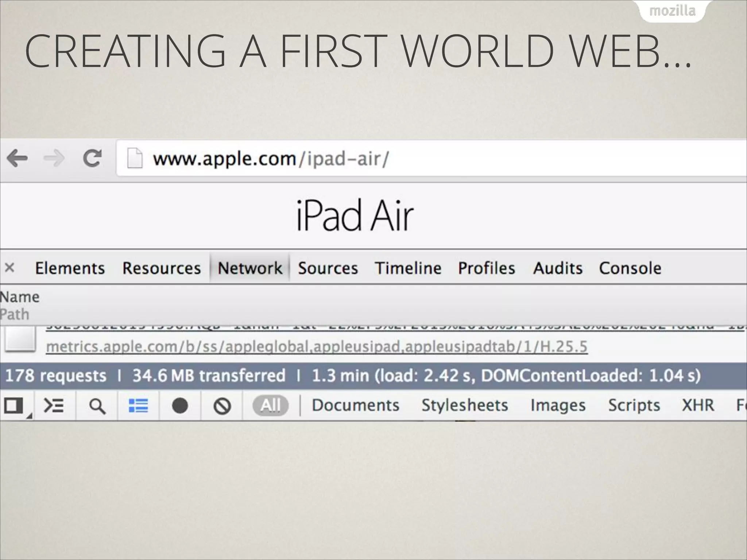Switch to the Profiles tab
This screenshot has width=747, height=560.
tap(487, 268)
